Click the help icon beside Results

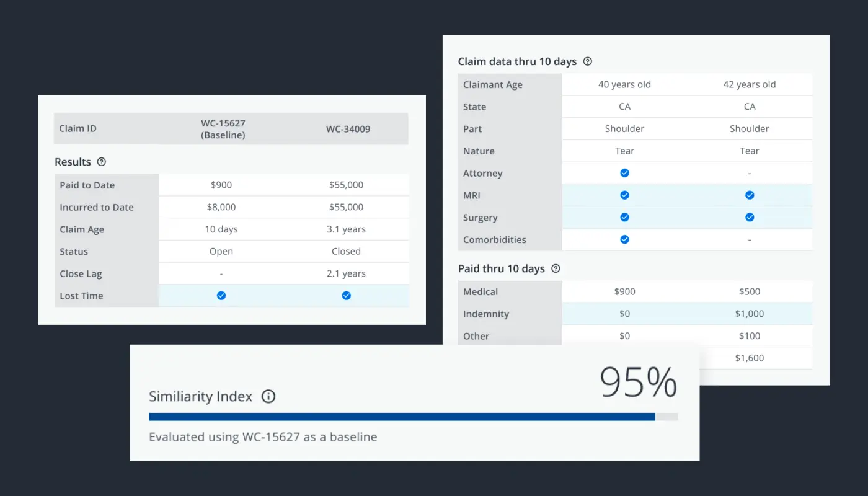click(102, 162)
